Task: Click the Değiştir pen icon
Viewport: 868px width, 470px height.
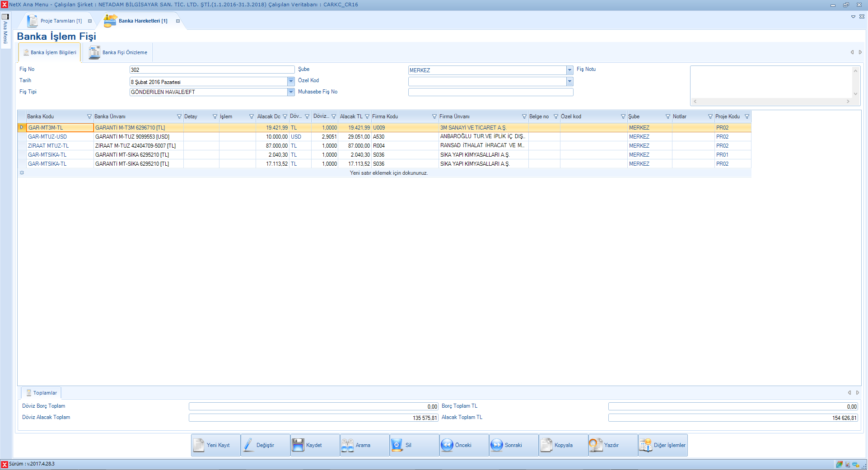Action: 249,445
